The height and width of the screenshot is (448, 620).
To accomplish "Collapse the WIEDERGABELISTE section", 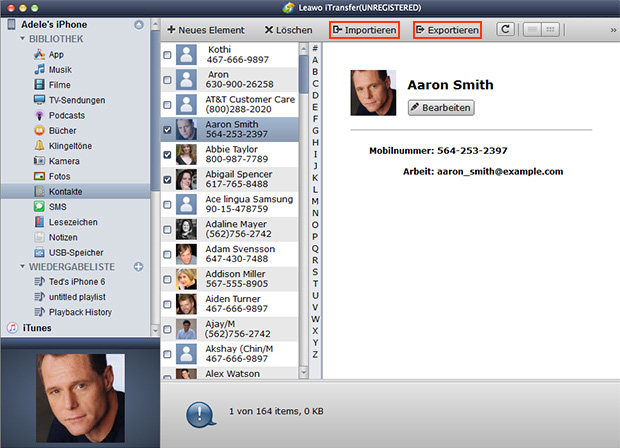I will coord(23,267).
